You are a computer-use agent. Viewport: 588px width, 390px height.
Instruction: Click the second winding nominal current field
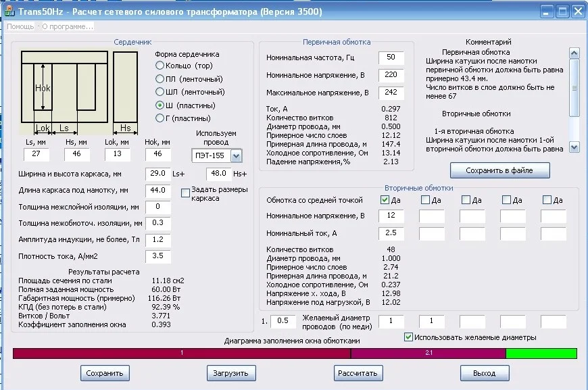[432, 234]
